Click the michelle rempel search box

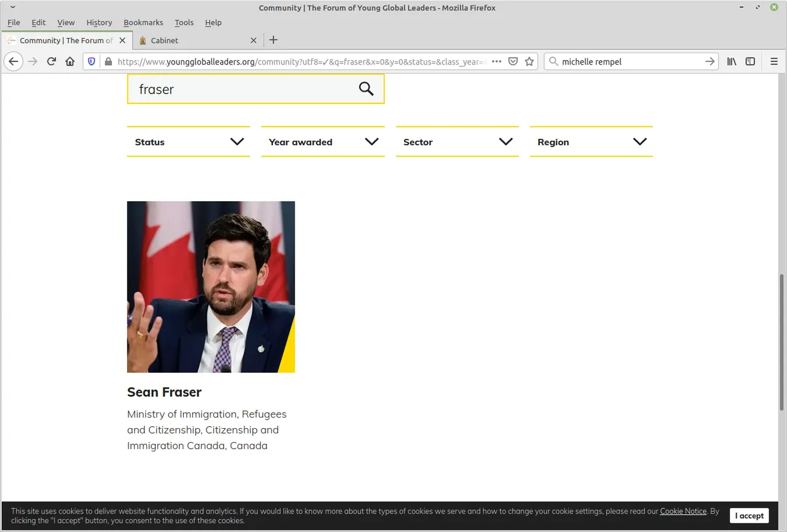point(630,62)
